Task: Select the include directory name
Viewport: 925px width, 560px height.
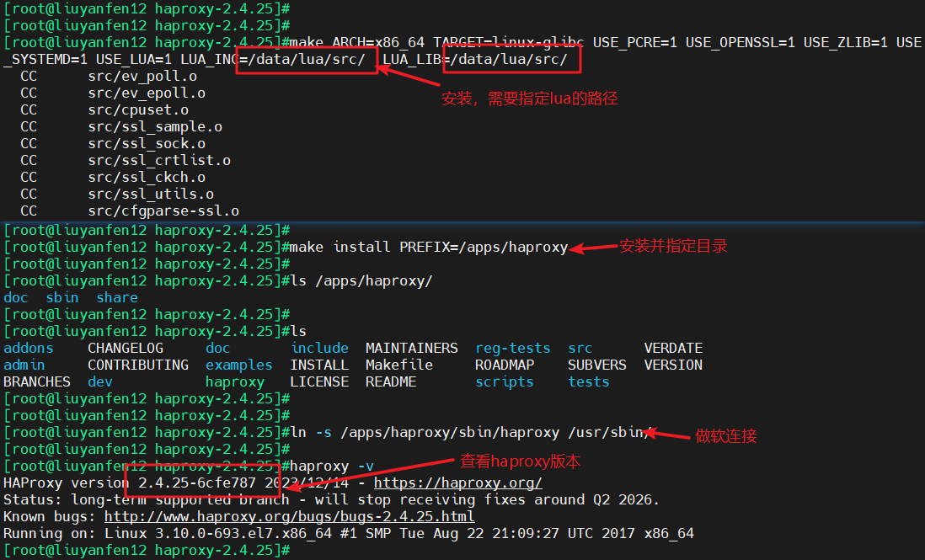Action: click(320, 349)
